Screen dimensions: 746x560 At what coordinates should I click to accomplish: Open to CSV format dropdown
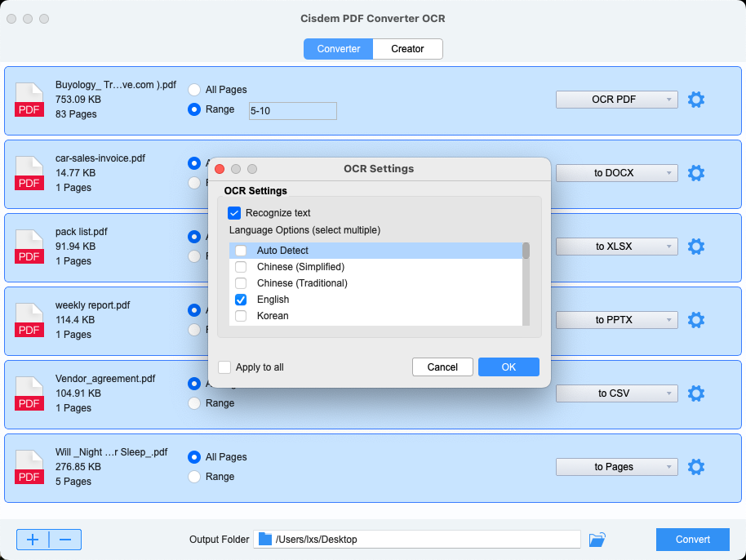[x=616, y=393]
